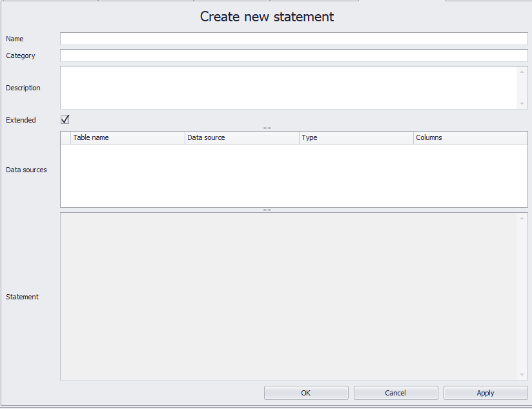Click inside the Statement text area

tap(289, 296)
